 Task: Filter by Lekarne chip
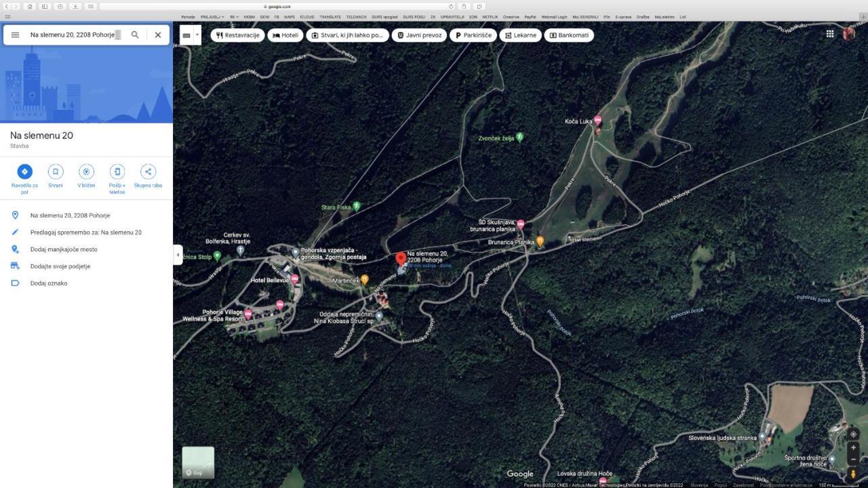520,35
